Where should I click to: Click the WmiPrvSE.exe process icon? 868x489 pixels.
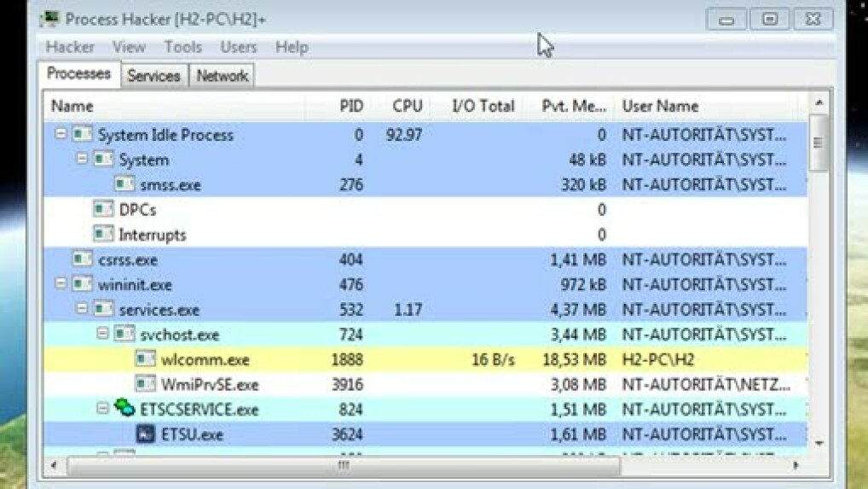tap(146, 385)
